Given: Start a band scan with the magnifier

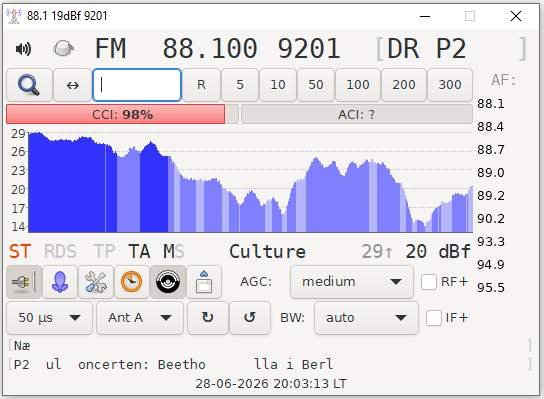Looking at the screenshot, I should pos(29,85).
